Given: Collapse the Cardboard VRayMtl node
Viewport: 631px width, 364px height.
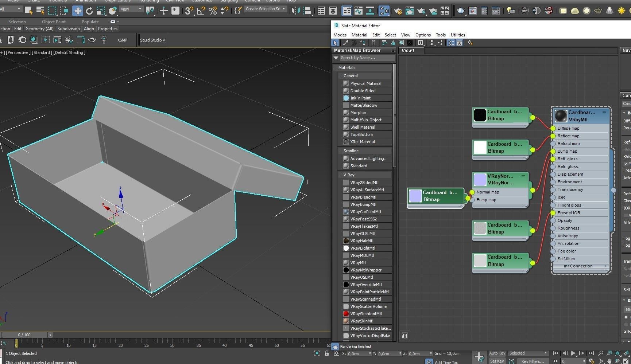Looking at the screenshot, I should [x=604, y=112].
